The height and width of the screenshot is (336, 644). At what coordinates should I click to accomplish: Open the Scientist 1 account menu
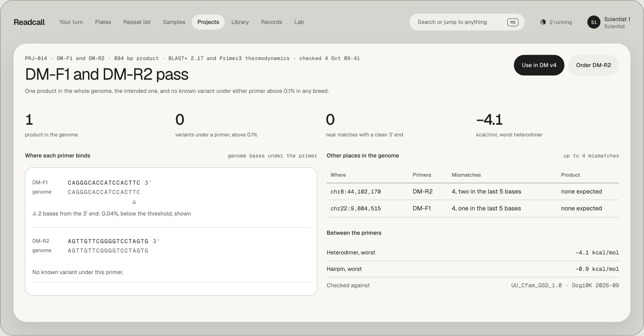[x=609, y=22]
